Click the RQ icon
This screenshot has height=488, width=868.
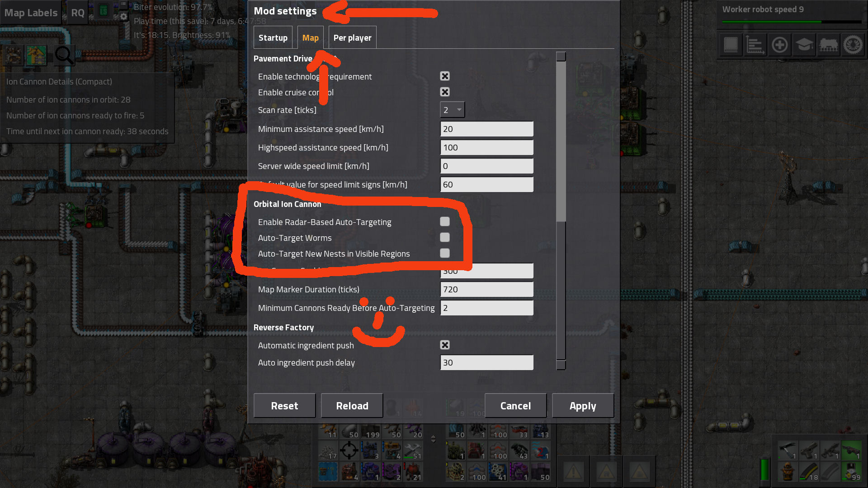[x=76, y=12]
